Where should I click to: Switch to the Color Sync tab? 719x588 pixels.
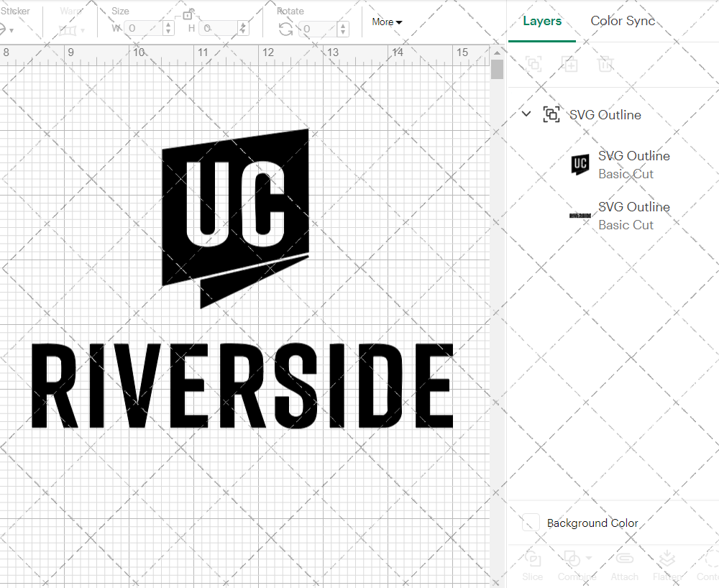pos(623,21)
